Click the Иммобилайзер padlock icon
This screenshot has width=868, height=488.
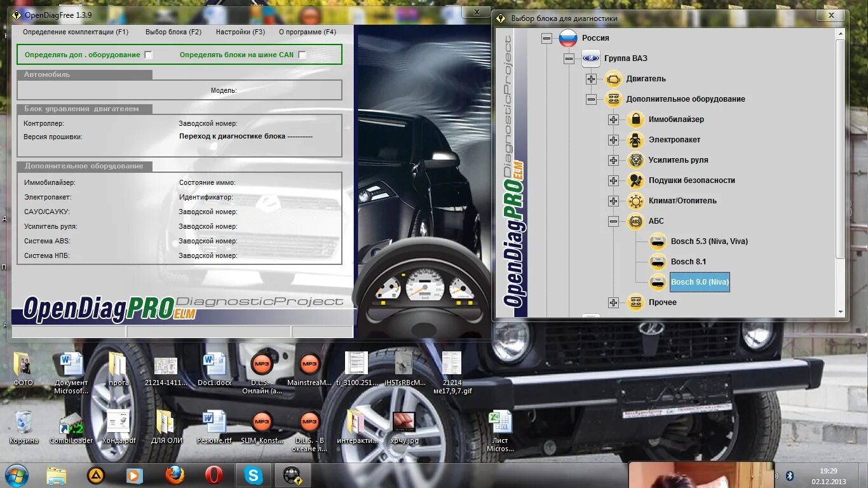[635, 119]
